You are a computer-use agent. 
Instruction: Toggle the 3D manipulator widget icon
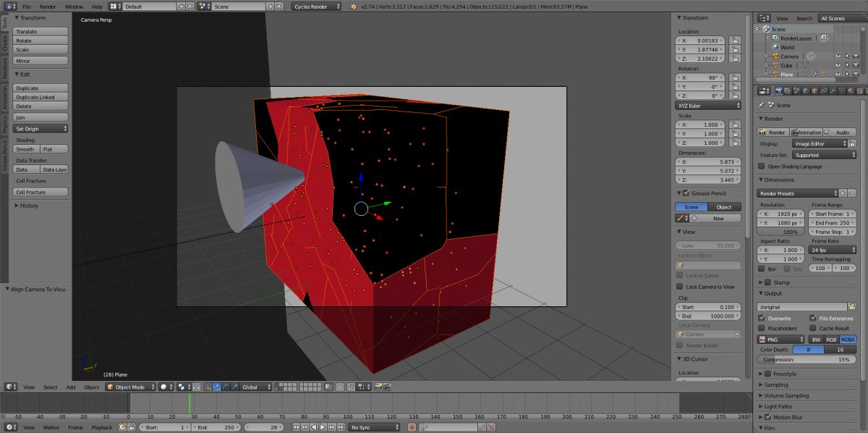point(208,387)
